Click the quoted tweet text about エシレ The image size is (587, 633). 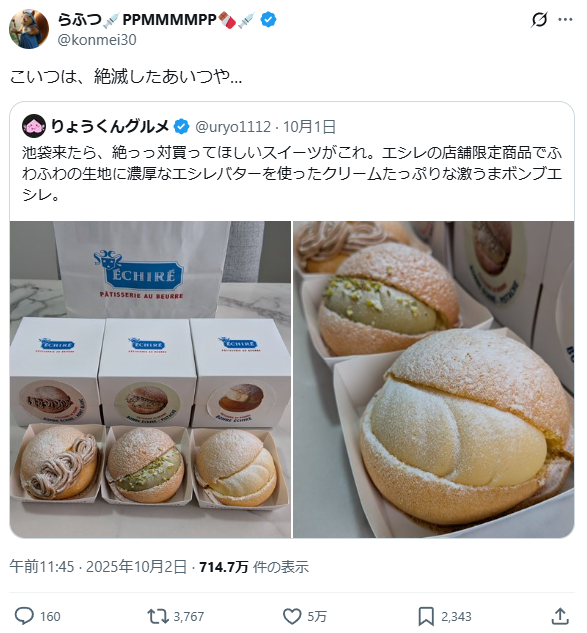coord(292,174)
